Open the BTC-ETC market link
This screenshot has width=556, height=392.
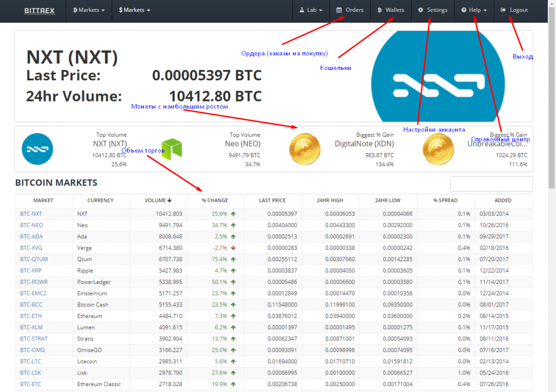30,384
